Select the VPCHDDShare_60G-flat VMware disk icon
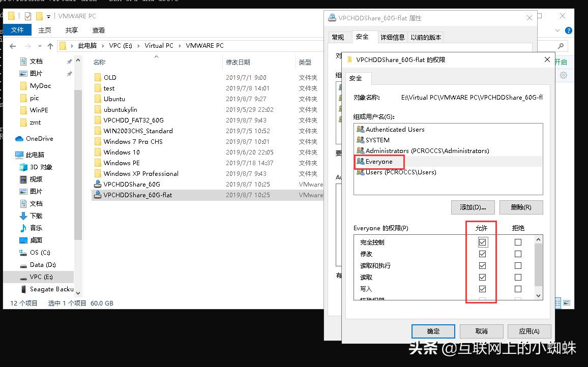588x367 pixels. (x=98, y=195)
